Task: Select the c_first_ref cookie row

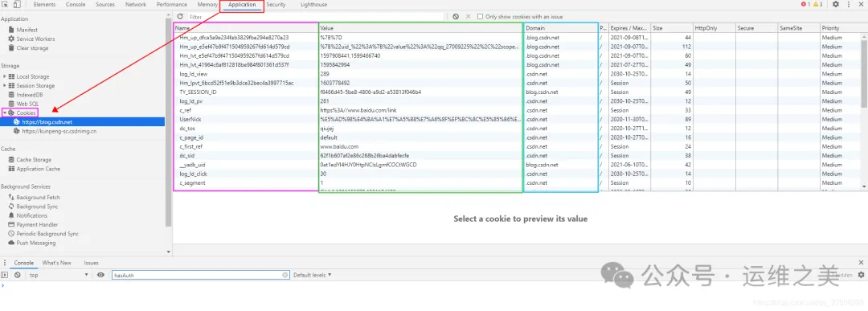Action: tap(517, 146)
